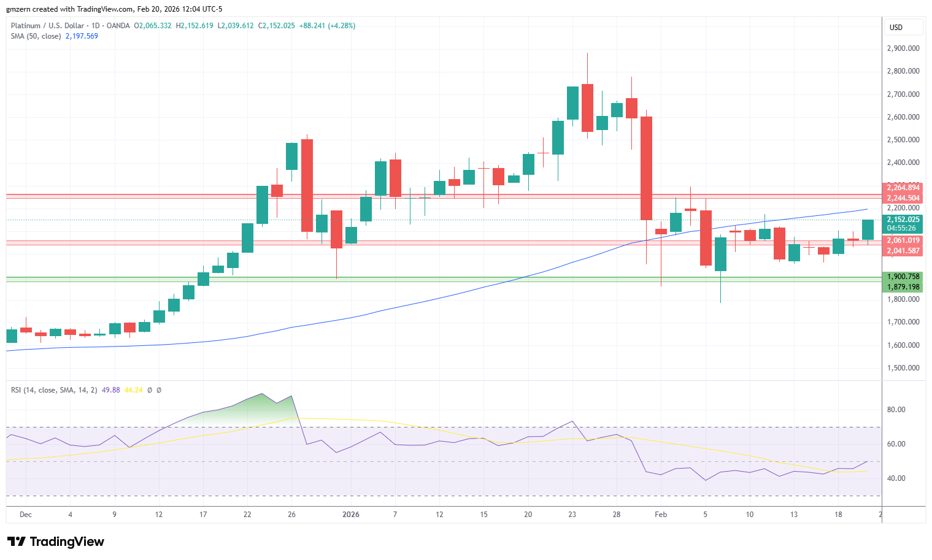932x560 pixels.
Task: Click the Feb marker on the time axis
Action: point(661,515)
